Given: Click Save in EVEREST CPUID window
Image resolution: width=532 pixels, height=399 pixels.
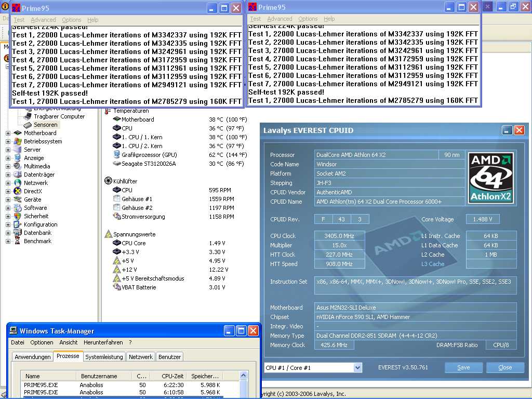Looking at the screenshot, I should tap(463, 367).
